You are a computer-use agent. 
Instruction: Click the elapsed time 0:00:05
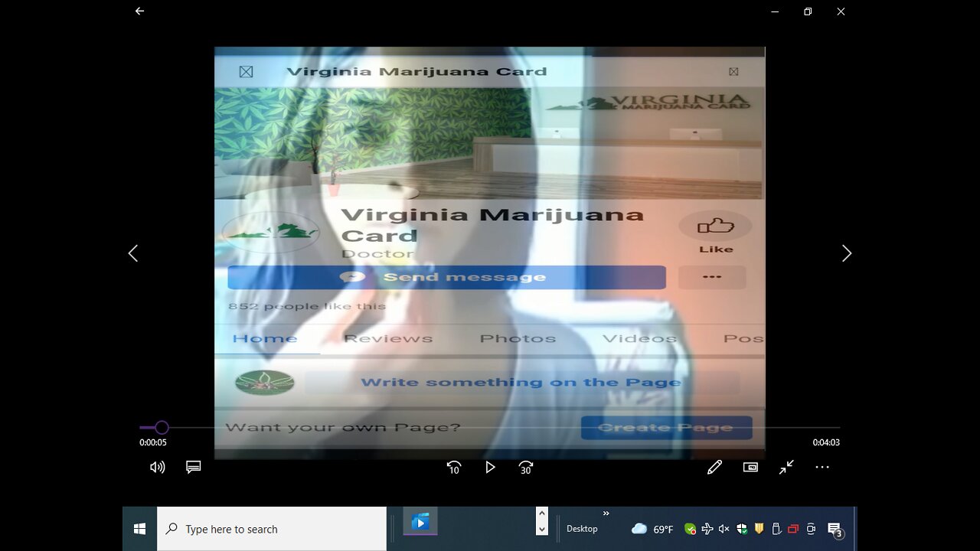[153, 442]
